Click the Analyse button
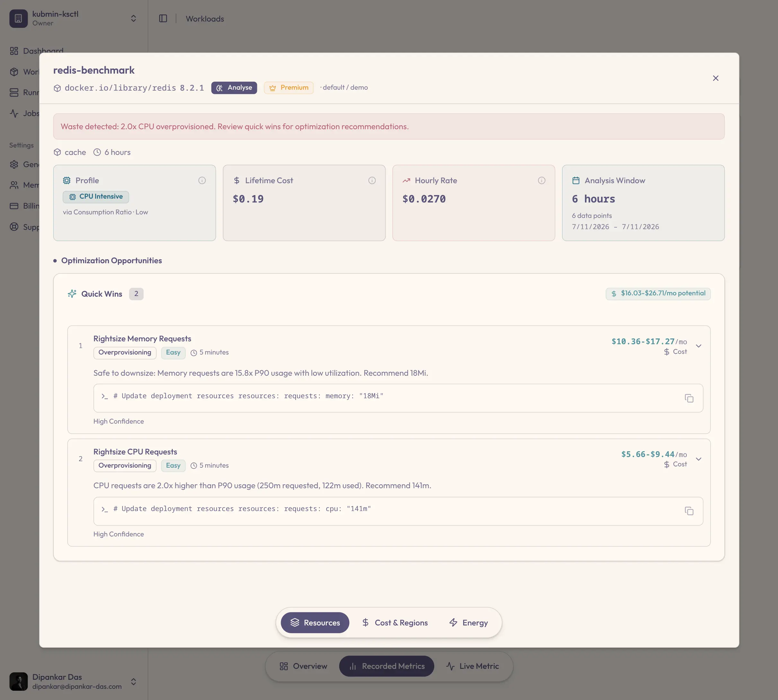The image size is (778, 700). (x=234, y=88)
